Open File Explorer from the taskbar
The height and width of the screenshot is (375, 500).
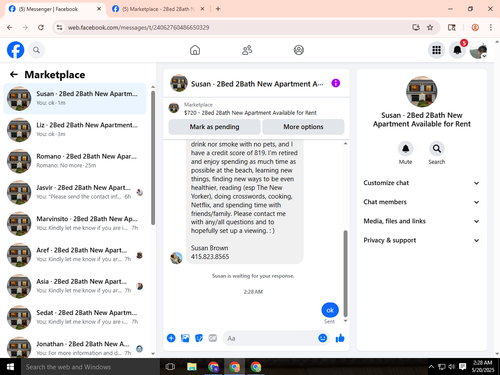pos(192,367)
